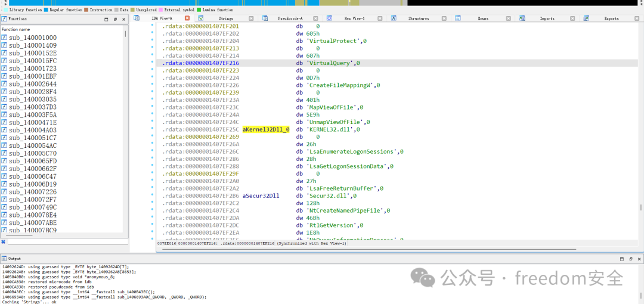Click the Structures tab icon

pos(394,18)
